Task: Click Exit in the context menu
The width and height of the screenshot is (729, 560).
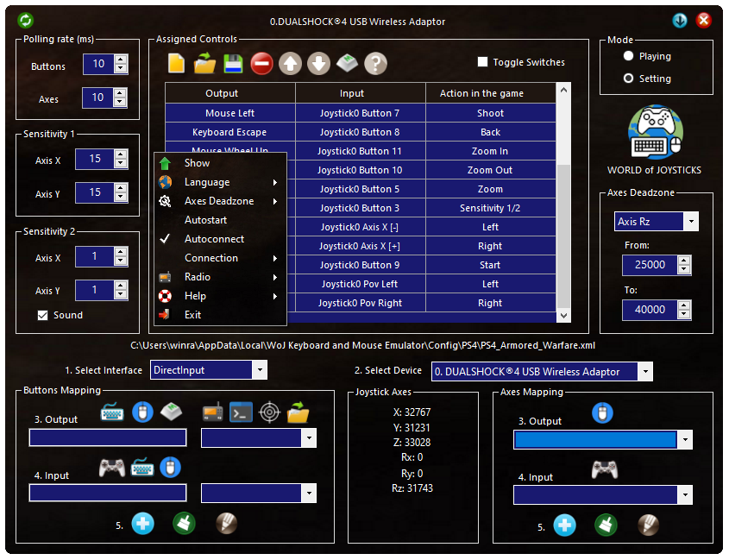Action: tap(220, 315)
